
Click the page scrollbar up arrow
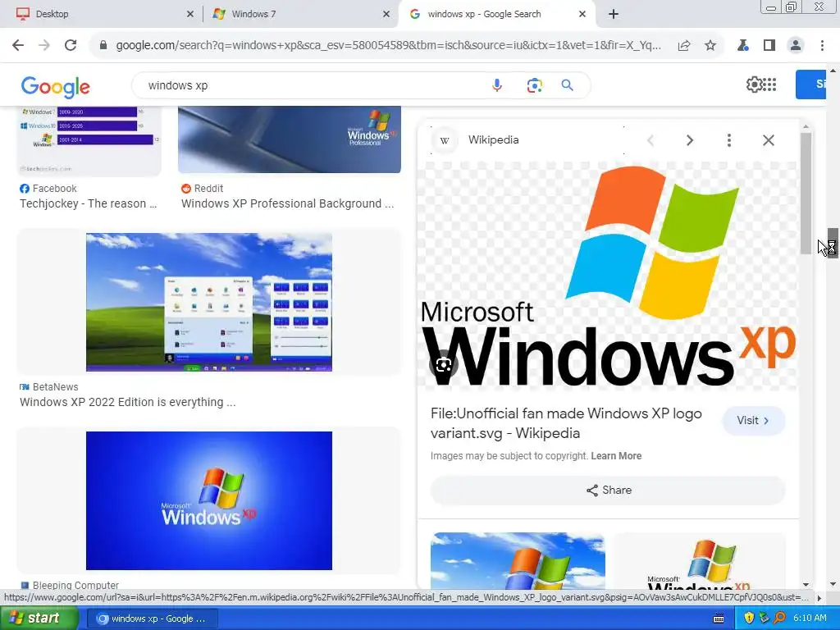pos(833,71)
